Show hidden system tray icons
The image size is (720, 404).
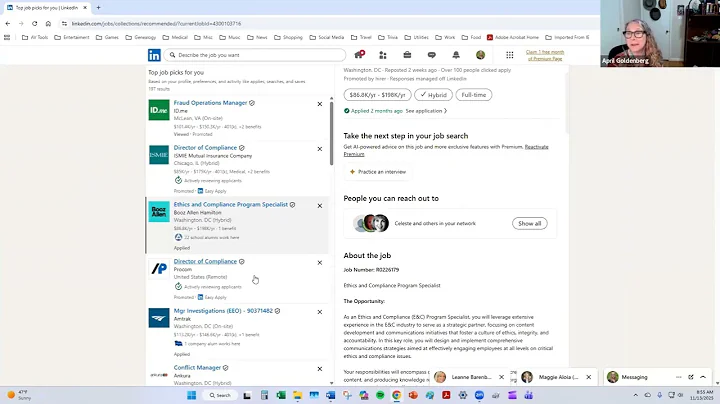[636, 395]
